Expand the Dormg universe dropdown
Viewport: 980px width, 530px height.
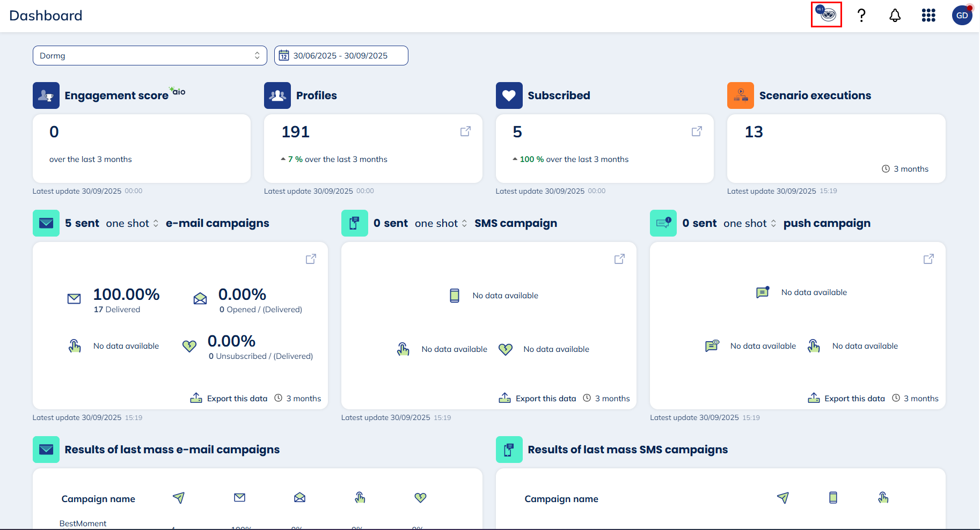(x=150, y=56)
